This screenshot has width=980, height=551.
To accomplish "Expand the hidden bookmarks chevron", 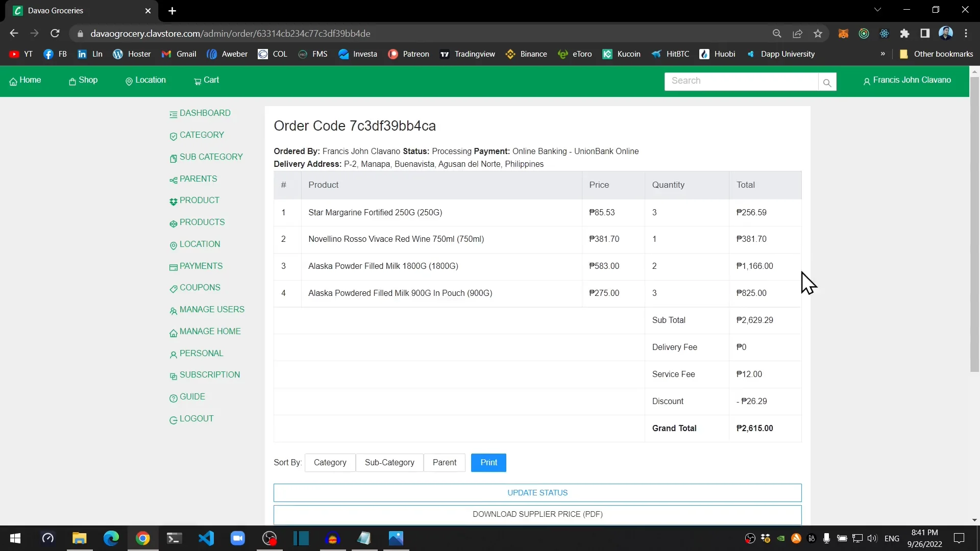I will pyautogui.click(x=883, y=54).
